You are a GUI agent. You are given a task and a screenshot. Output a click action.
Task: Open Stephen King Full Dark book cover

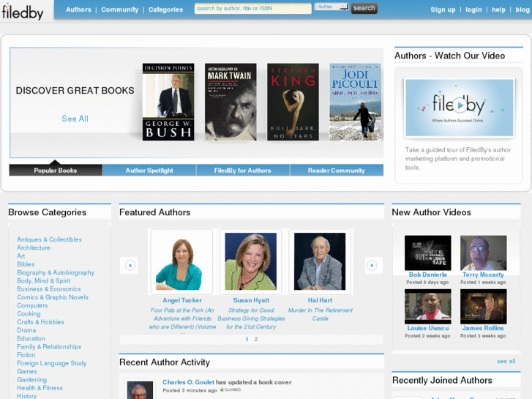pyautogui.click(x=293, y=102)
